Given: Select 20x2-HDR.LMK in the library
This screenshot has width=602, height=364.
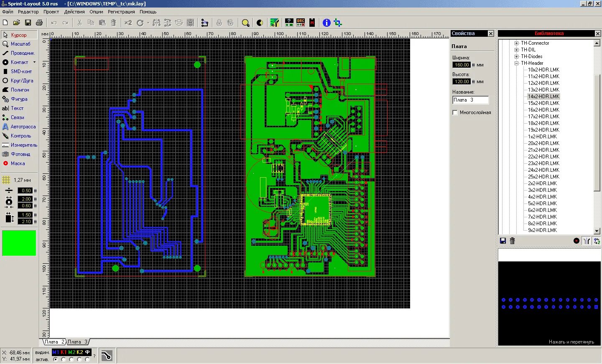Looking at the screenshot, I should click(543, 143).
